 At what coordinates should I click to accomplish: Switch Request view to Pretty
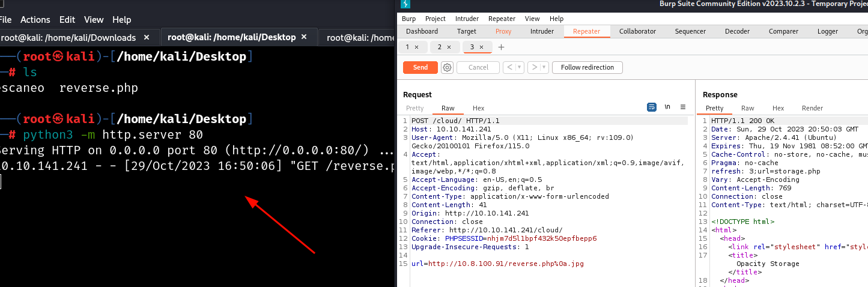coord(415,108)
